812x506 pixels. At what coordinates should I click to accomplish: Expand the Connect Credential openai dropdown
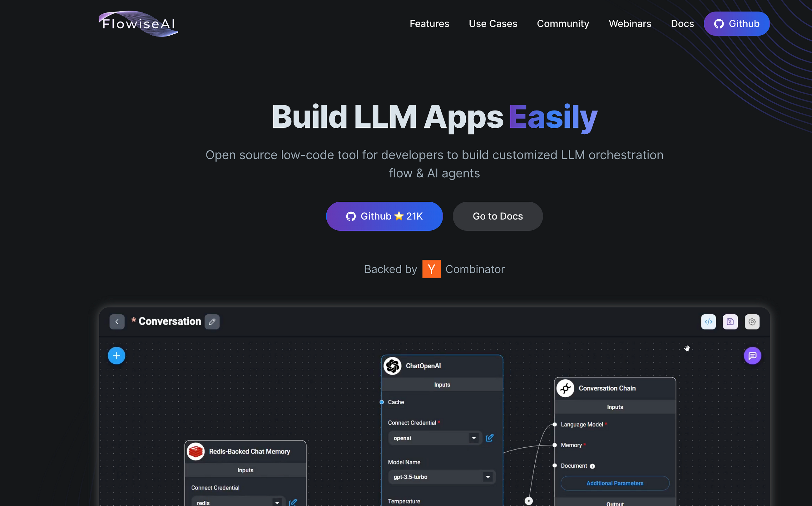coord(473,438)
